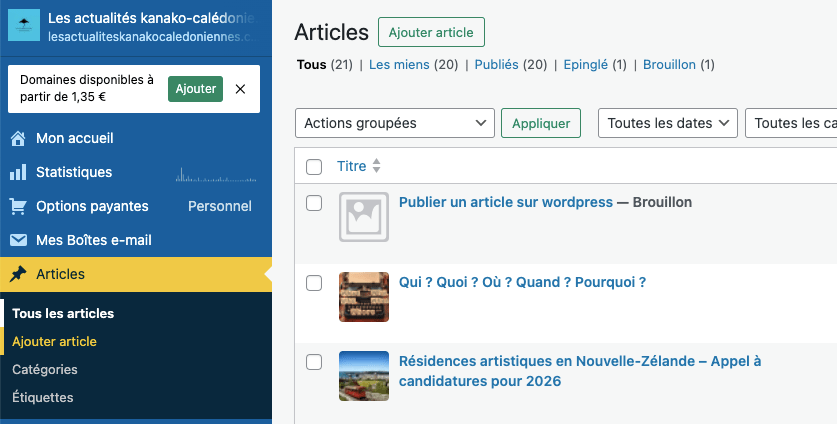Open the categories filter dropdown after Toutes les dates
The height and width of the screenshot is (424, 837).
[x=792, y=123]
